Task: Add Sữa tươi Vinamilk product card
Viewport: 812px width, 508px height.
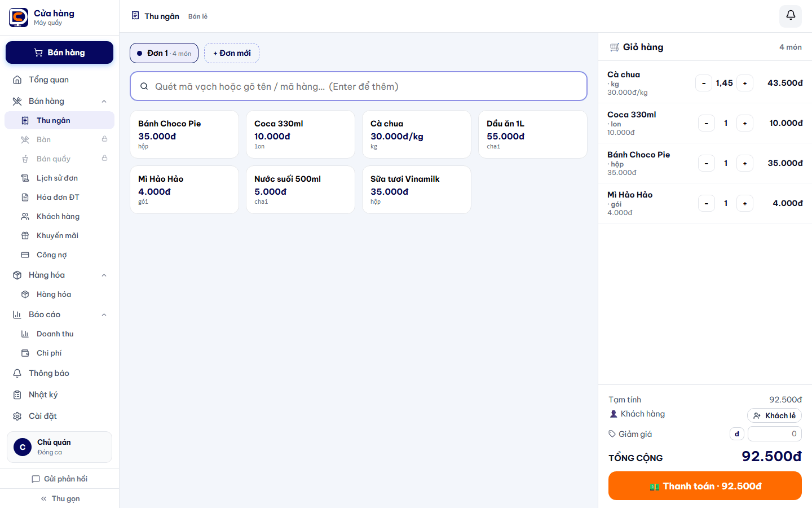Action: [x=417, y=190]
